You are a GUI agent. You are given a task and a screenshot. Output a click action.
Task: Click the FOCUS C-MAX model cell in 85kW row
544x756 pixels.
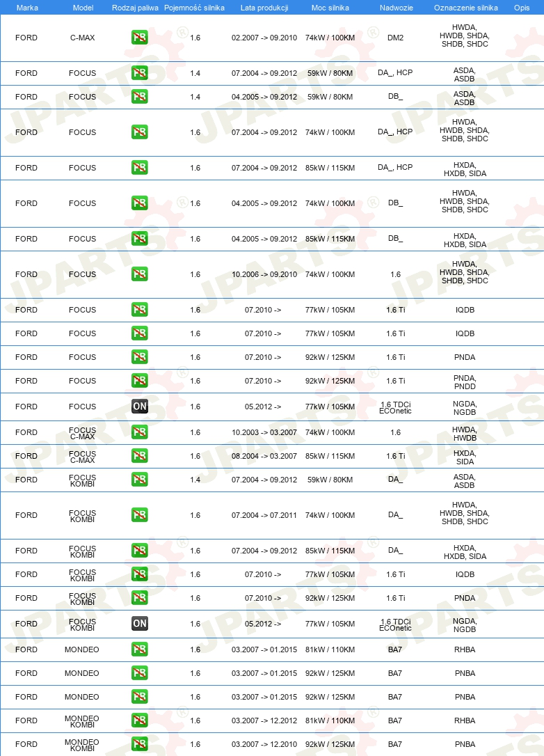tap(82, 457)
